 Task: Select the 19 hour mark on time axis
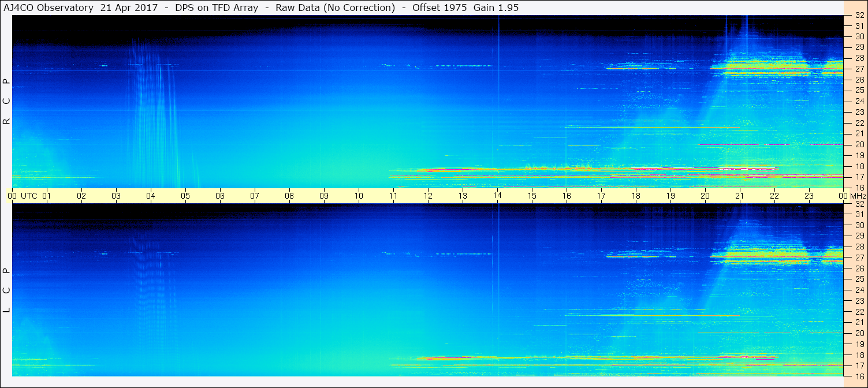670,196
